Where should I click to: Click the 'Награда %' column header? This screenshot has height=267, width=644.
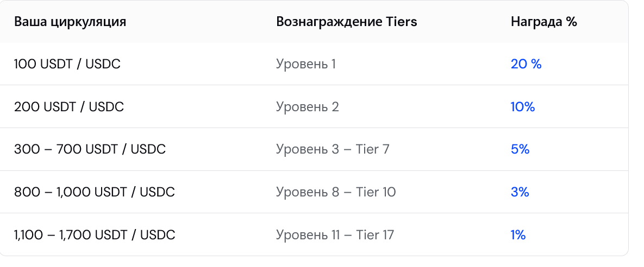click(544, 22)
